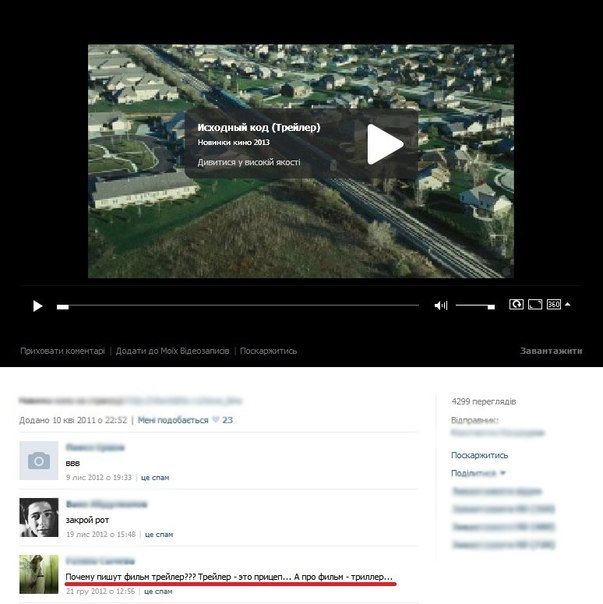Click 'Додати до Моїх Відеозаписів' link
The image size is (603, 604).
pyautogui.click(x=173, y=351)
